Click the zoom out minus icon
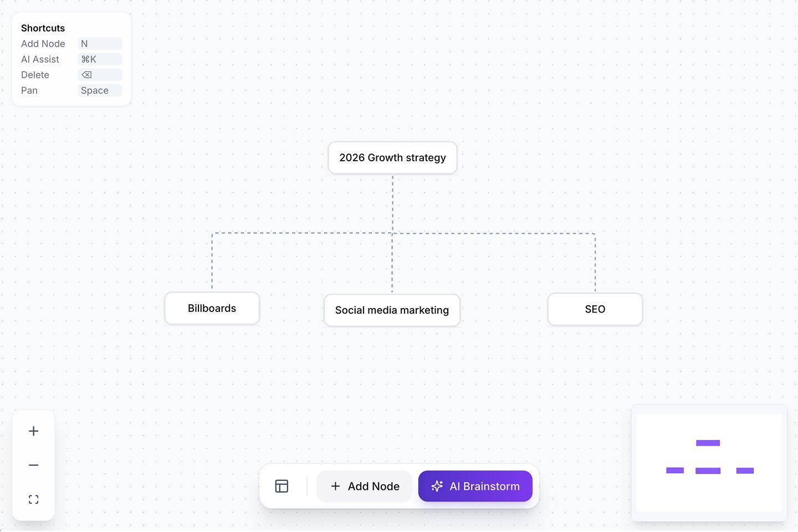The image size is (798, 532). [33, 465]
